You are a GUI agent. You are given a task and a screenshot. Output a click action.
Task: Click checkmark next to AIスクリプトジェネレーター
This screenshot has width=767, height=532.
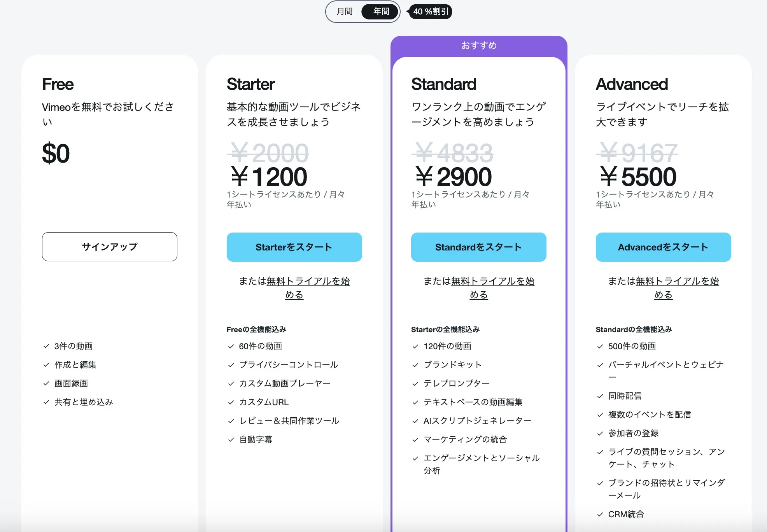coord(415,421)
